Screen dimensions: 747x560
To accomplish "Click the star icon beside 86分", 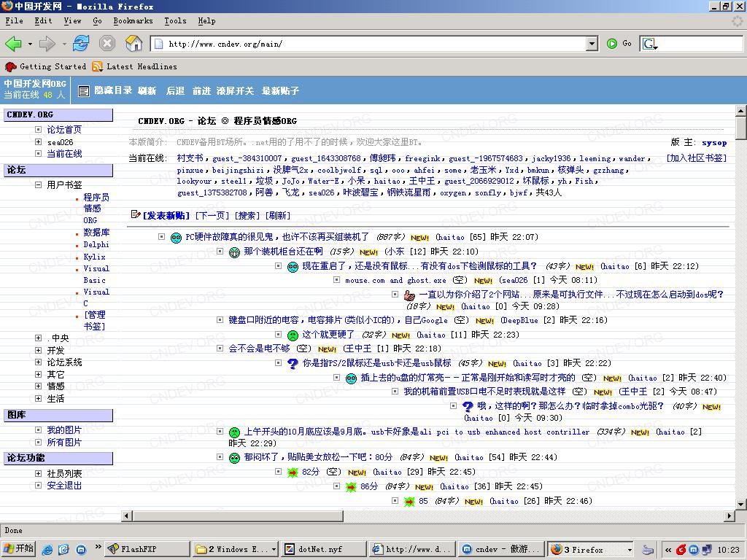I will [351, 487].
